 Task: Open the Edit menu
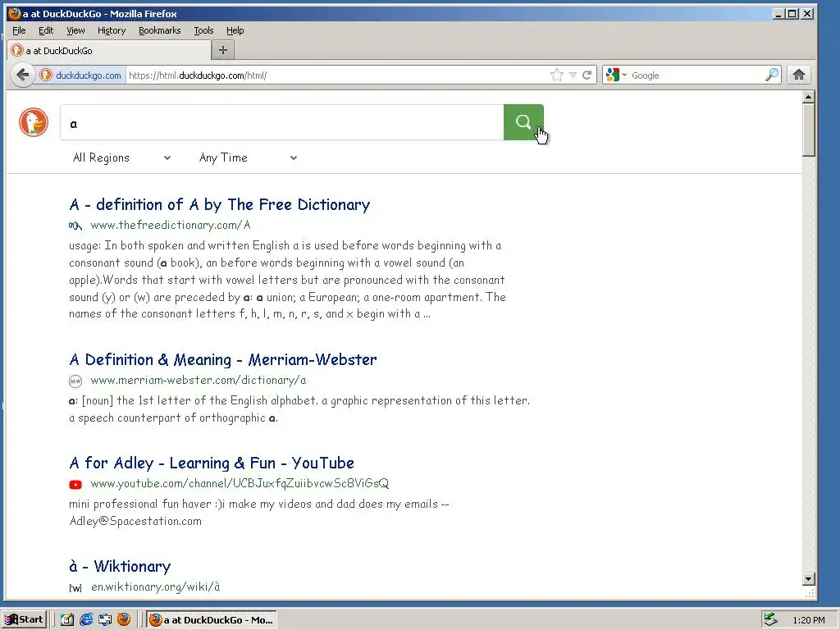pos(46,30)
